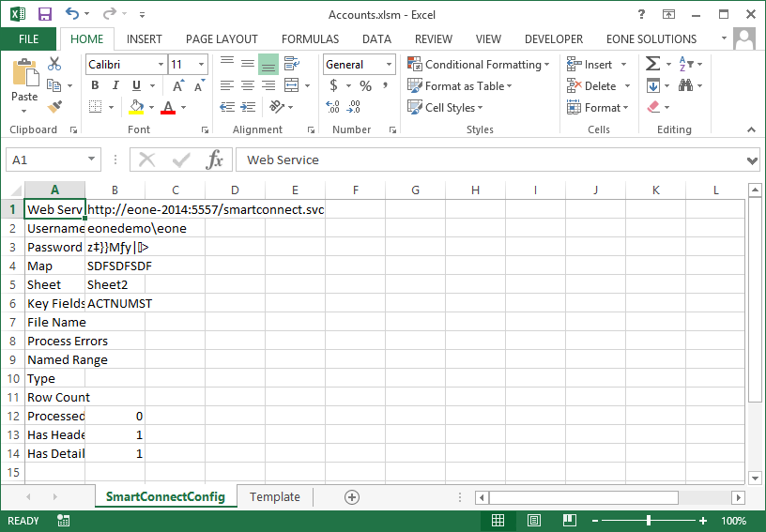
Task: Increase font size with the larger A
Action: pyautogui.click(x=178, y=86)
